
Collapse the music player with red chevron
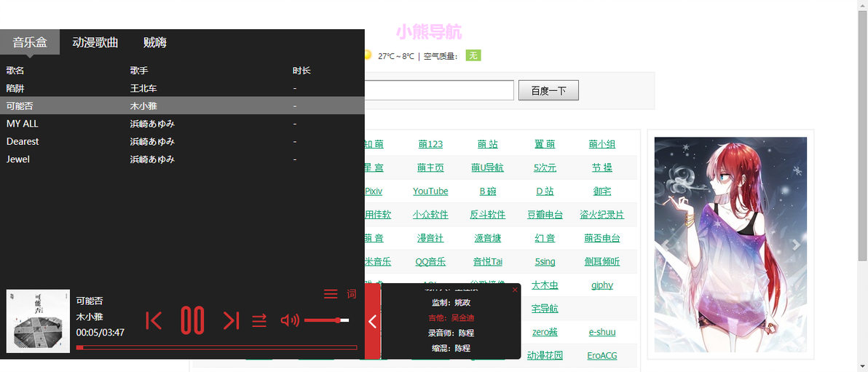tap(373, 321)
